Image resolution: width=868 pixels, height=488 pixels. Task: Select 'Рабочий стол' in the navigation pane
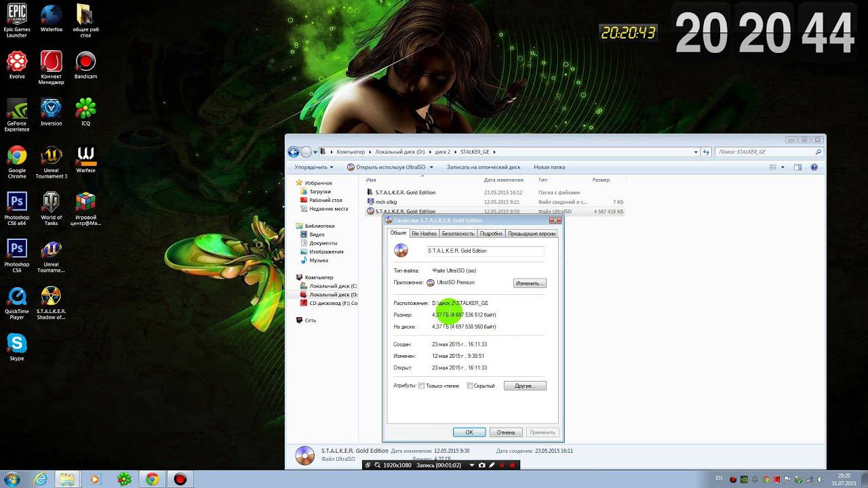[x=321, y=201]
